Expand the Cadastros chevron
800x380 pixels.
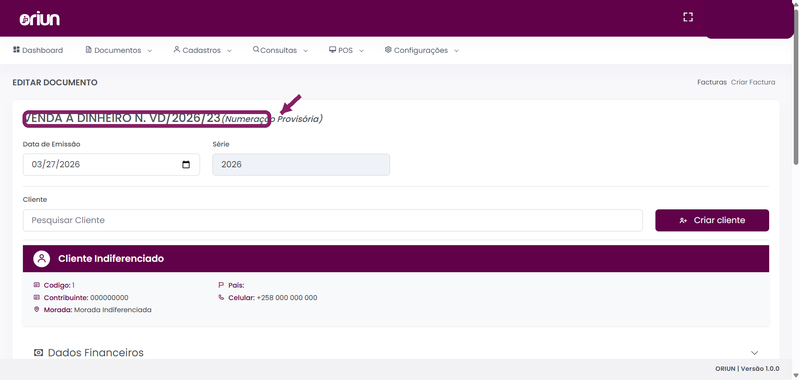click(x=229, y=51)
